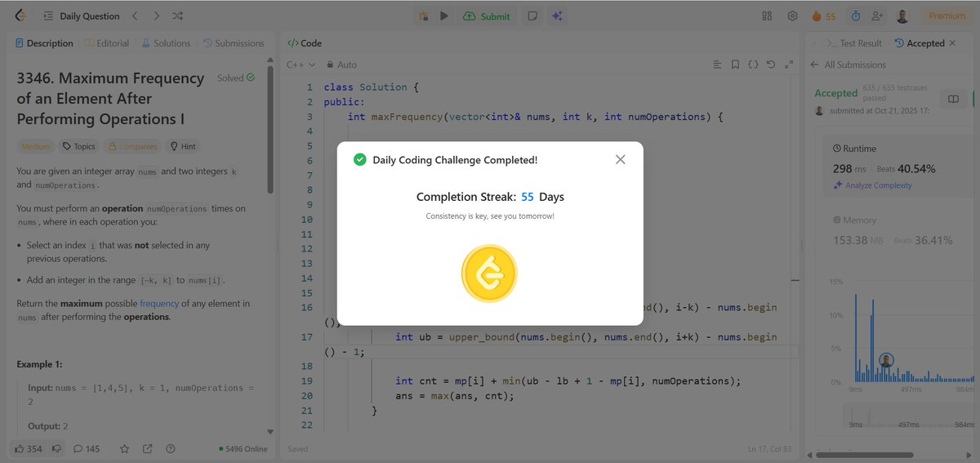Click the problem title 3346. Maximum Frequency
980x463 pixels.
(x=110, y=99)
